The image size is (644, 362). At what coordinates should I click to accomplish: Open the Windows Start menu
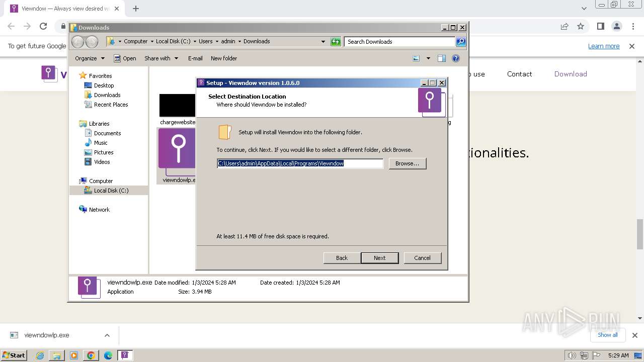14,355
